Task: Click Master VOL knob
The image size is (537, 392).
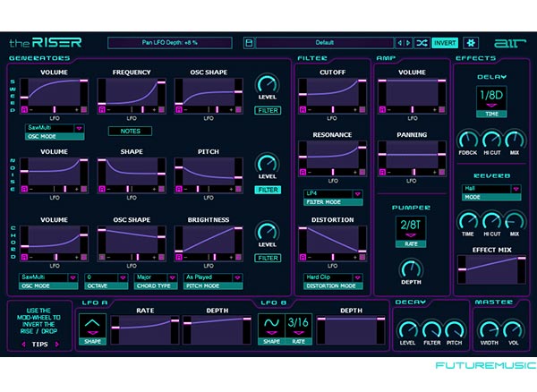Action: click(x=514, y=330)
